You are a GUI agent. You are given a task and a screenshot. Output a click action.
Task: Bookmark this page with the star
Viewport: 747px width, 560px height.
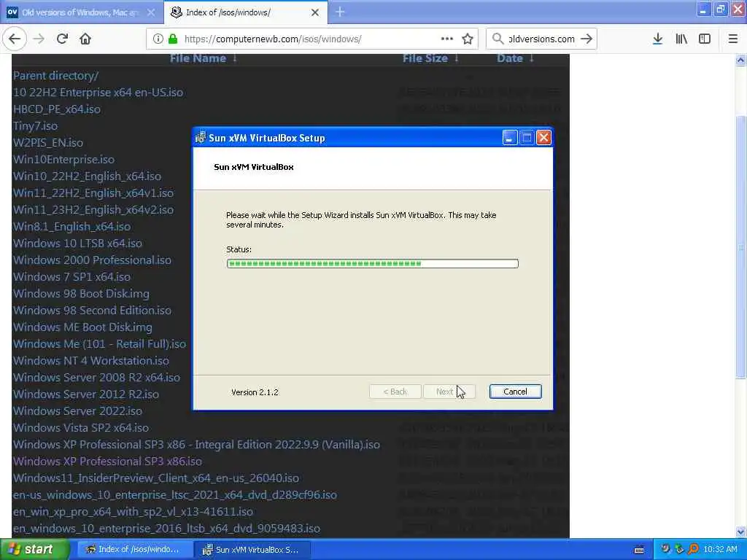pyautogui.click(x=468, y=39)
